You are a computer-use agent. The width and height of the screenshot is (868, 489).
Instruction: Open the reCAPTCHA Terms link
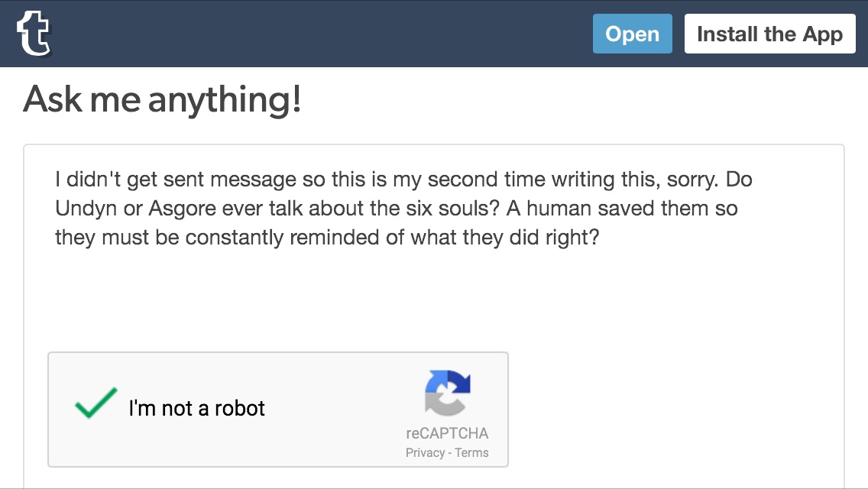tap(471, 452)
